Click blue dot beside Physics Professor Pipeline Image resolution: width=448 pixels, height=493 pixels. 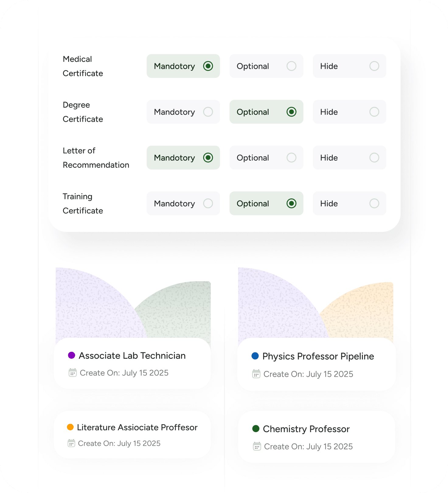click(255, 356)
